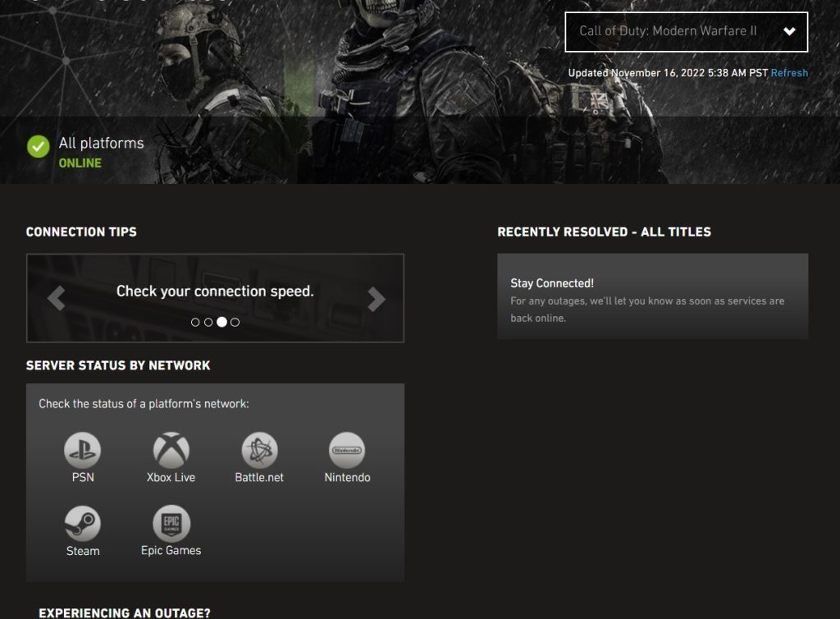Select fourth connection tip dot

(235, 322)
